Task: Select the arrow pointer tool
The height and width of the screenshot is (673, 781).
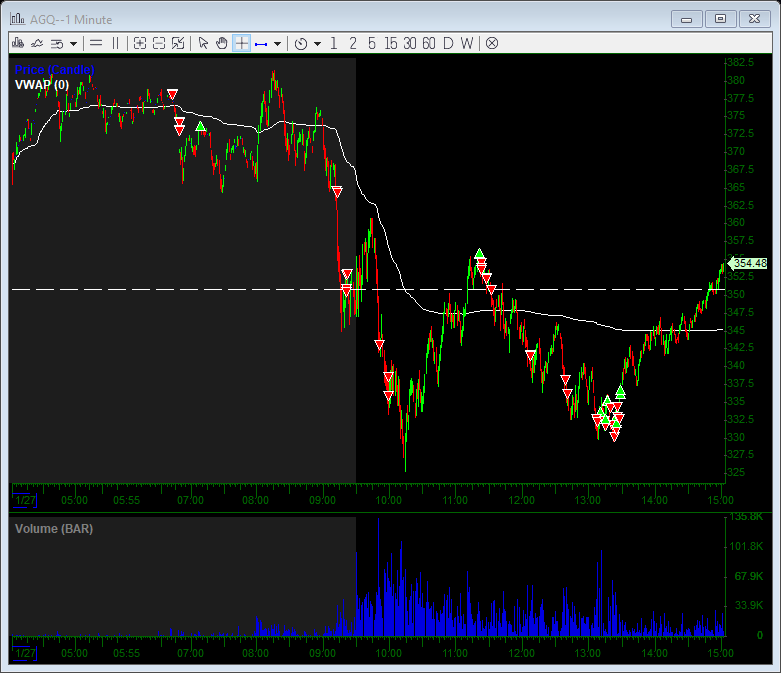Action: point(203,43)
